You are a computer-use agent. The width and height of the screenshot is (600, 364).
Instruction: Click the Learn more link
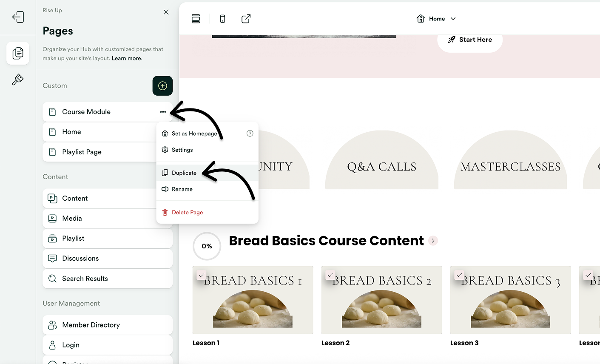click(x=126, y=58)
